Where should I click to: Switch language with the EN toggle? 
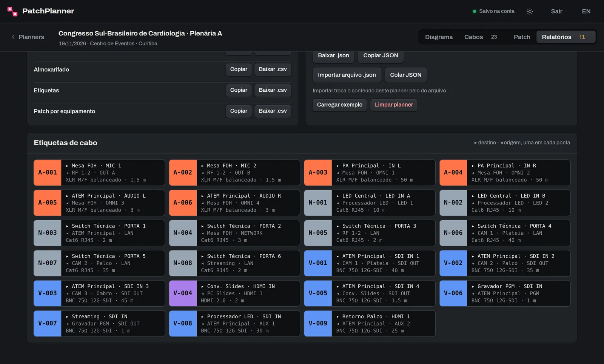pos(586,11)
